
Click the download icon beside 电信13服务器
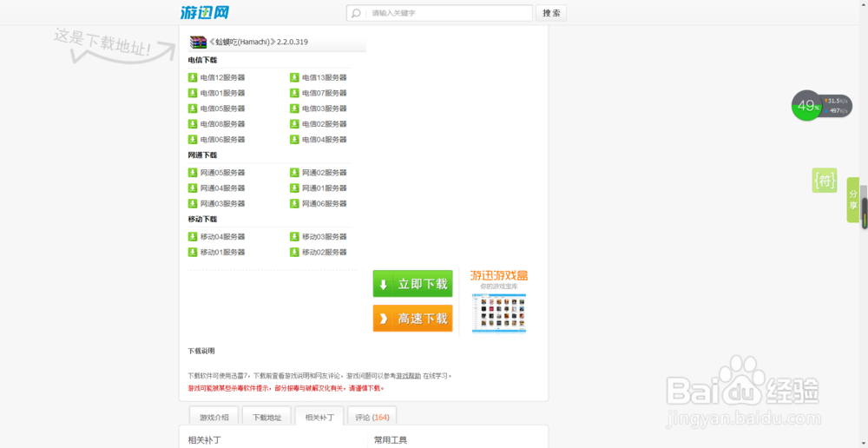tap(294, 77)
